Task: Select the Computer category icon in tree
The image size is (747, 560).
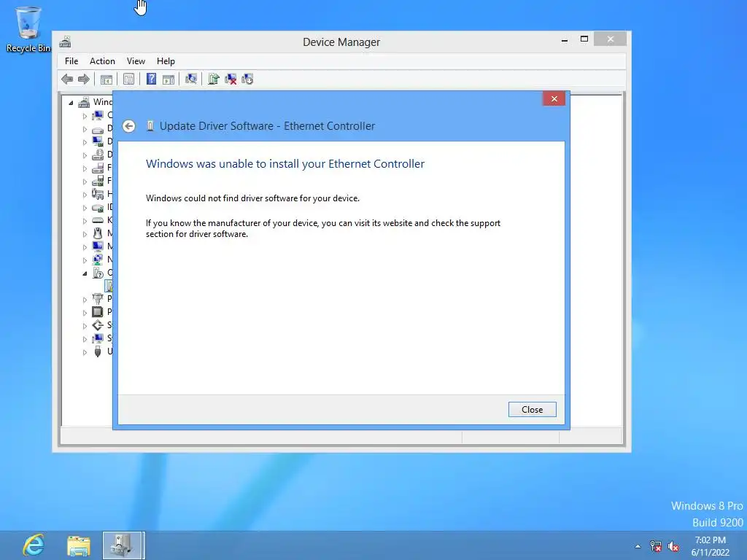Action: tap(98, 115)
